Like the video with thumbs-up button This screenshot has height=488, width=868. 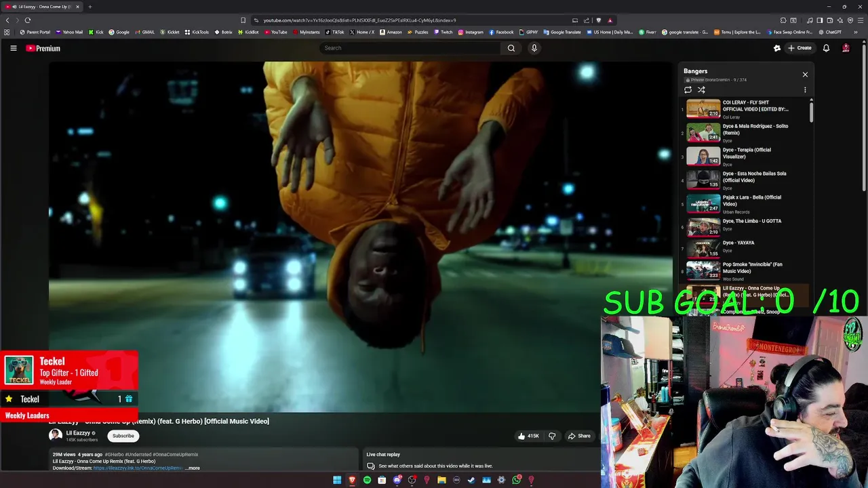(528, 436)
